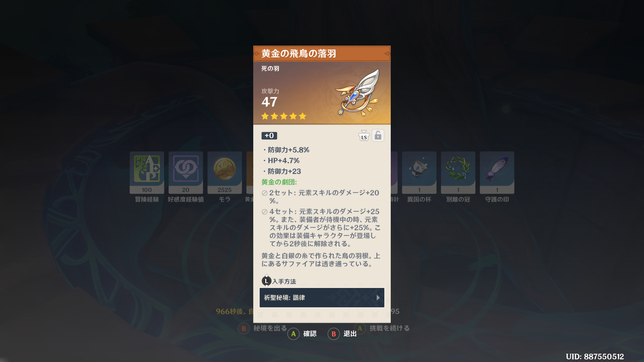Click the +0 enhancement level badge
Screen dimensions: 644x362
click(269, 136)
